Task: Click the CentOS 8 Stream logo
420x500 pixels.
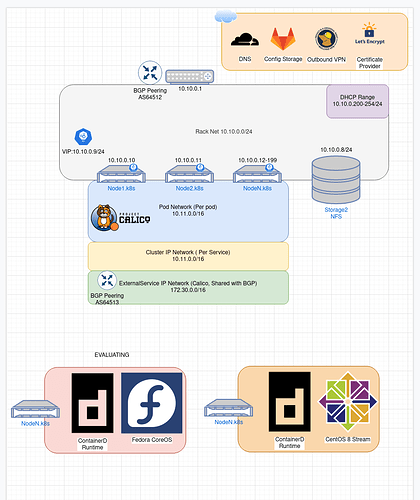Action: tap(348, 401)
